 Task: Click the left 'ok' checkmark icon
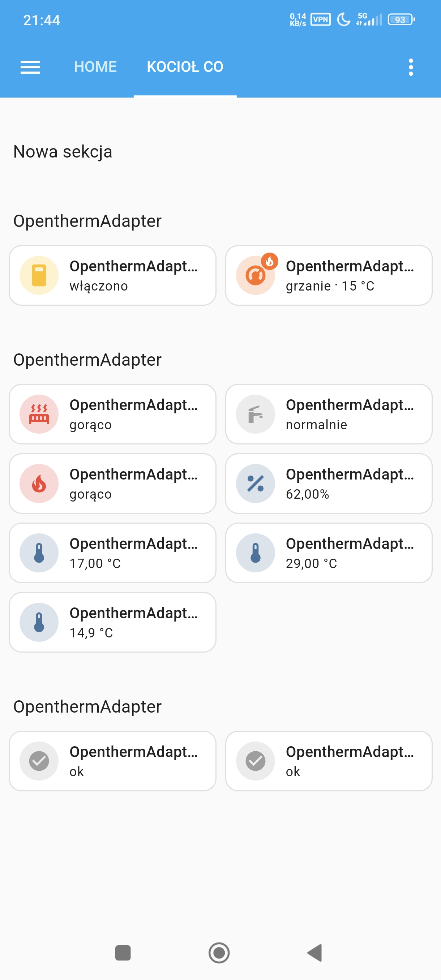tap(39, 761)
